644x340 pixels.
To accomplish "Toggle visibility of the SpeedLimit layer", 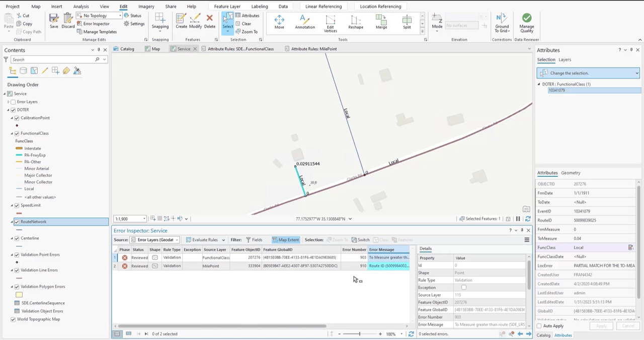I will [17, 205].
